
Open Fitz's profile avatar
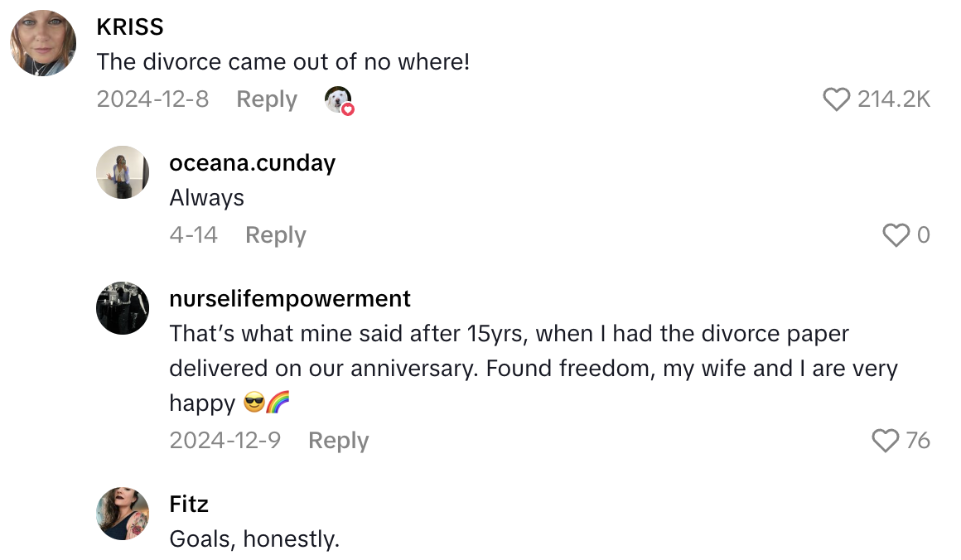click(x=123, y=514)
